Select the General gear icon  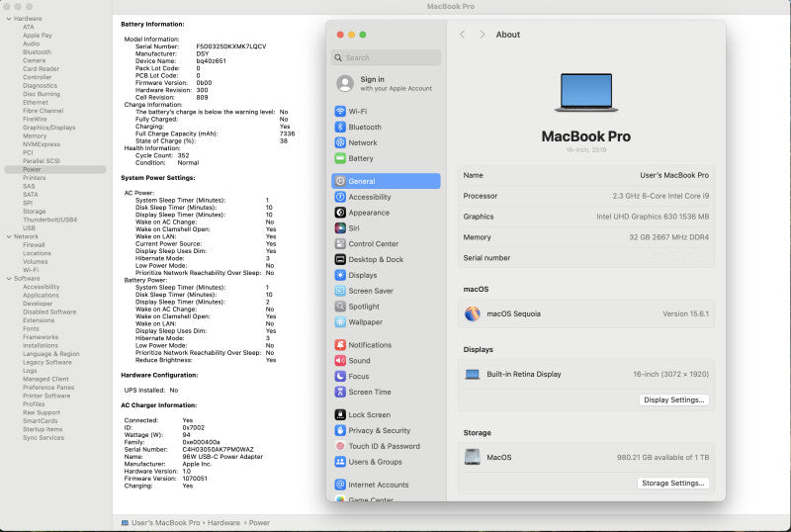pyautogui.click(x=340, y=181)
